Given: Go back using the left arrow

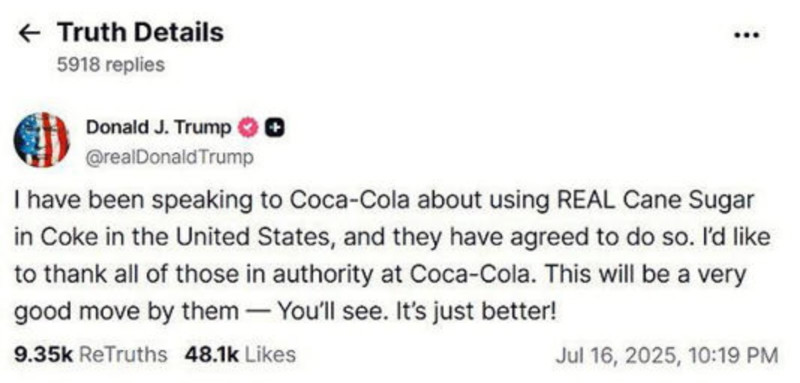Looking at the screenshot, I should point(29,34).
